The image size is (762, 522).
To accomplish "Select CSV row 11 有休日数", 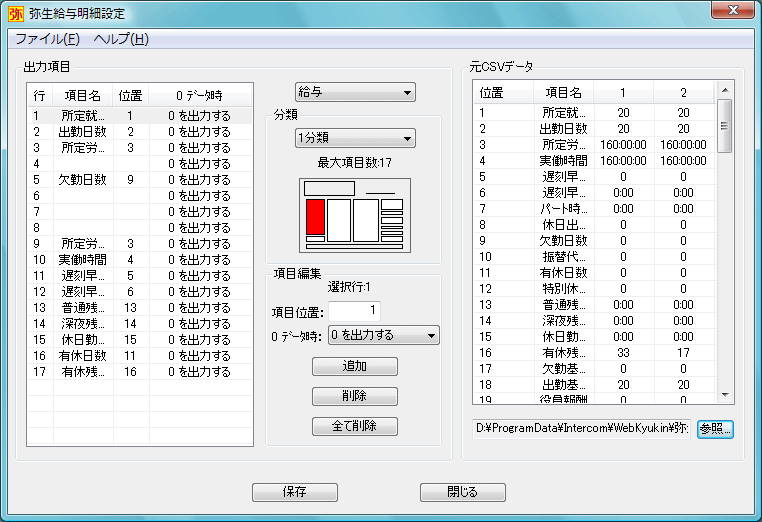I will click(x=594, y=273).
